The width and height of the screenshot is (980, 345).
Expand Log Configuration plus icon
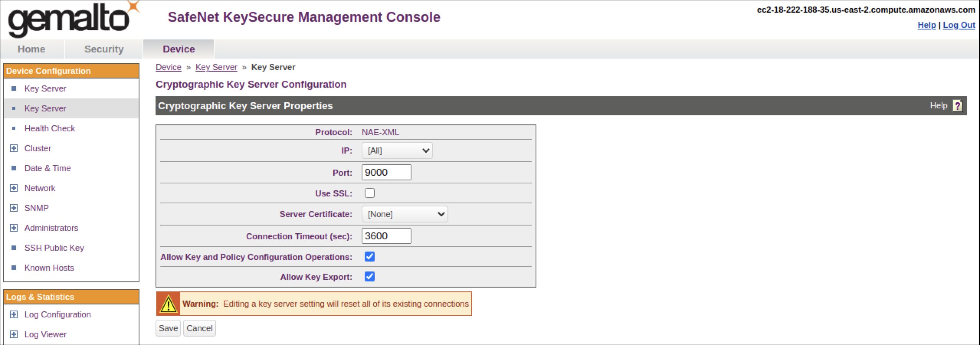(14, 314)
